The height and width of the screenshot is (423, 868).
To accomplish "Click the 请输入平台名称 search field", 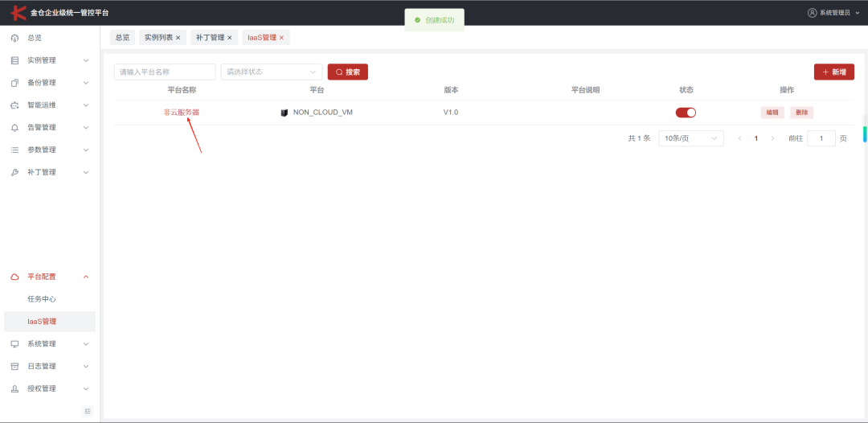I will 165,72.
